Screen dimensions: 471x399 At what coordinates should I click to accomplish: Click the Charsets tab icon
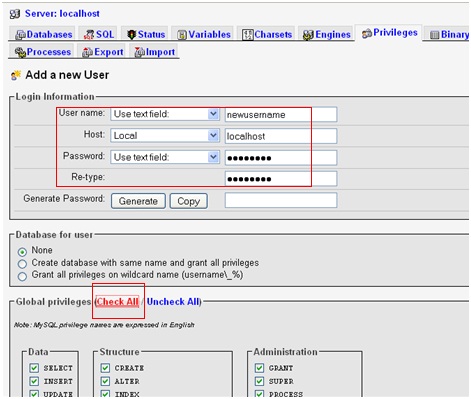[248, 35]
